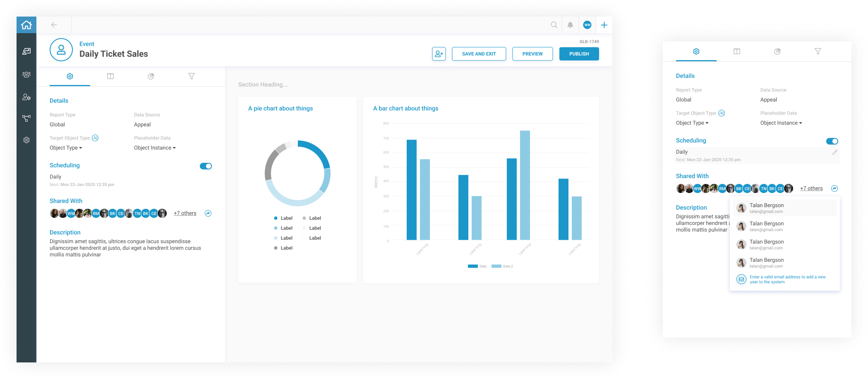This screenshot has height=379, width=868.
Task: Open search with the magnifier icon
Action: (x=554, y=25)
